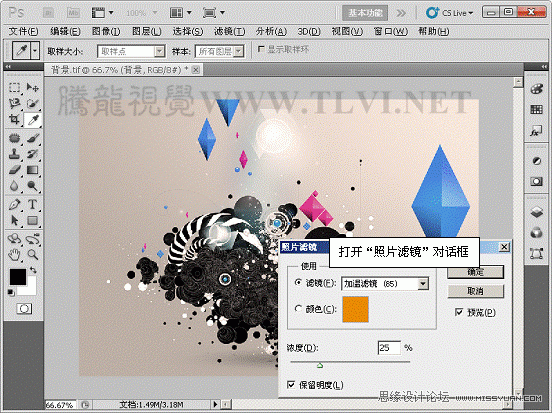Open the Adjustments panel icon
This screenshot has width=552, height=413.
click(x=536, y=161)
